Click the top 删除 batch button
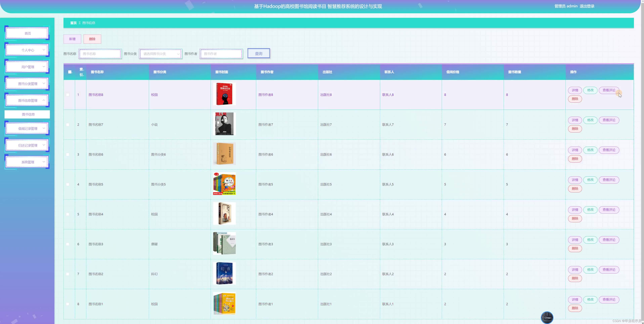 tap(92, 39)
